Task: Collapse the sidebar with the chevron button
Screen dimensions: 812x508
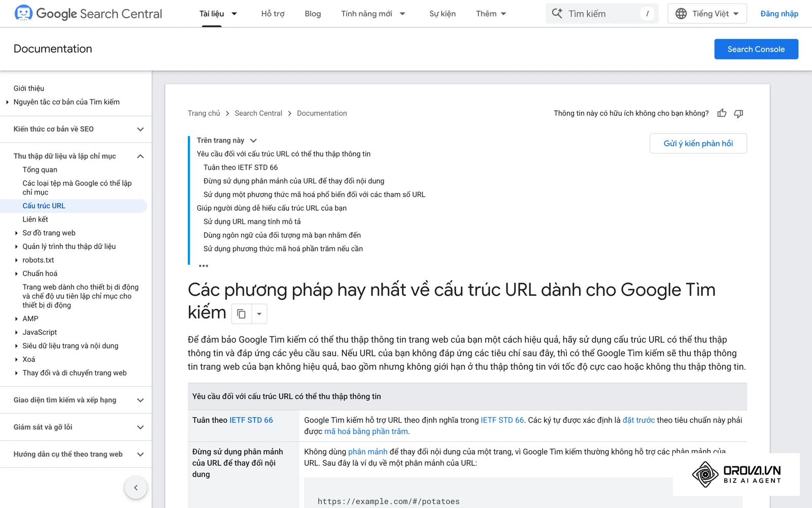Action: pyautogui.click(x=136, y=488)
